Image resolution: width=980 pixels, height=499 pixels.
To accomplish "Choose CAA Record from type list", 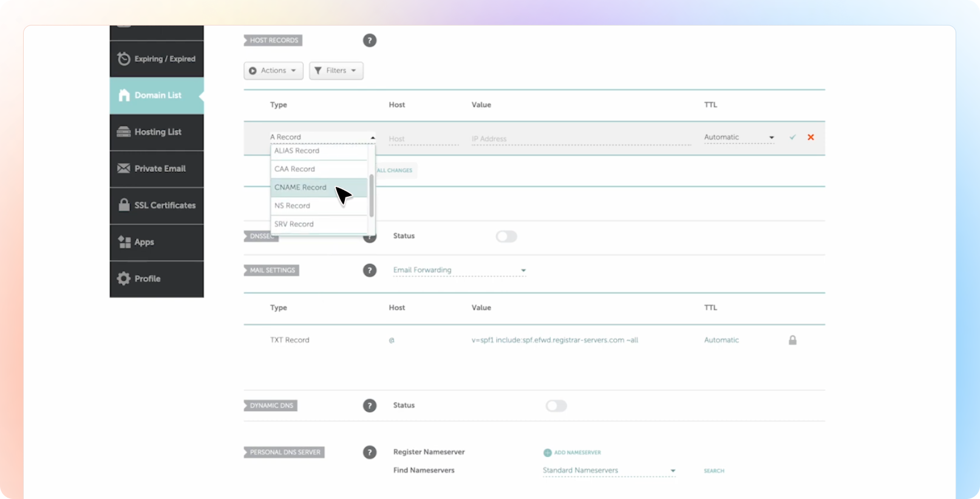I will [x=319, y=169].
